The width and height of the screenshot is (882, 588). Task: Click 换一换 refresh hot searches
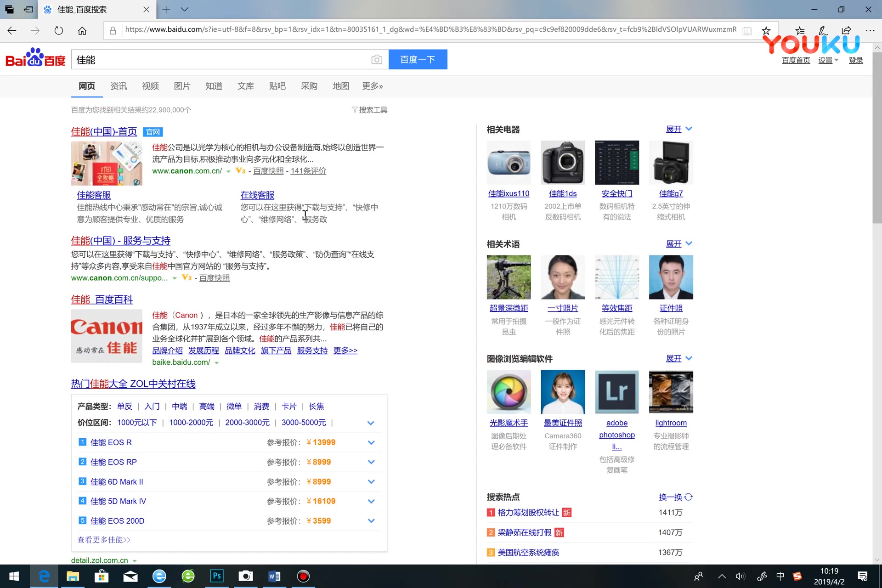click(675, 497)
